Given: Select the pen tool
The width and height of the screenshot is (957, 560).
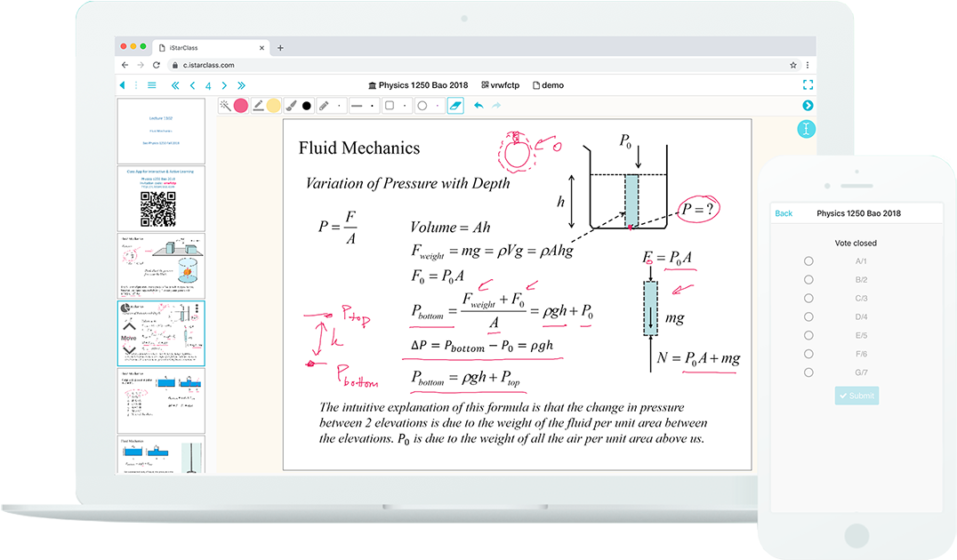Looking at the screenshot, I should [x=258, y=106].
